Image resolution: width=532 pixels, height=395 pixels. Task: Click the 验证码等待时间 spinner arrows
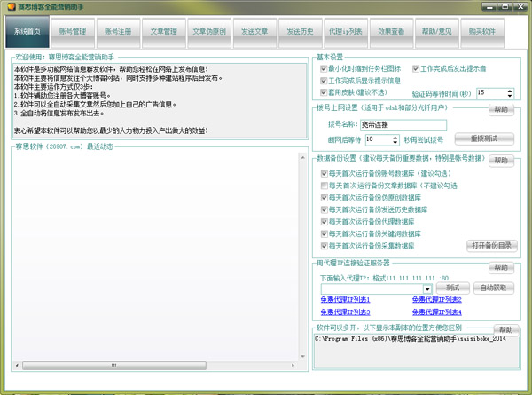click(512, 92)
